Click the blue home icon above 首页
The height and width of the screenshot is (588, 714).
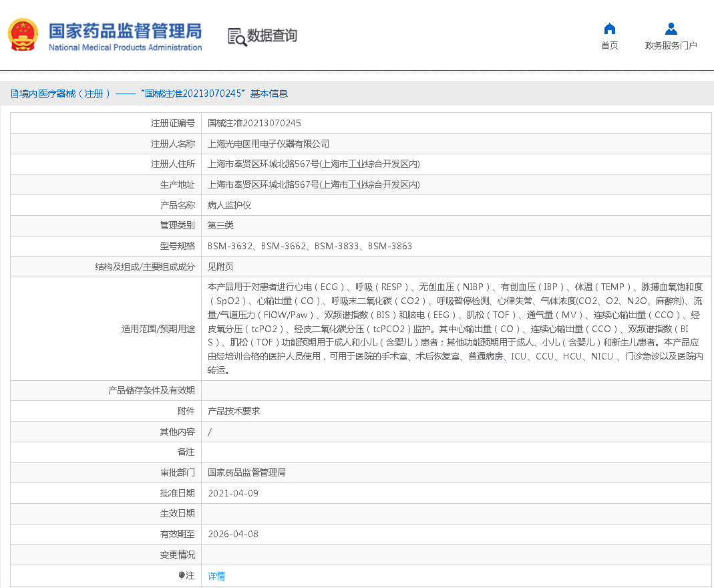point(608,29)
